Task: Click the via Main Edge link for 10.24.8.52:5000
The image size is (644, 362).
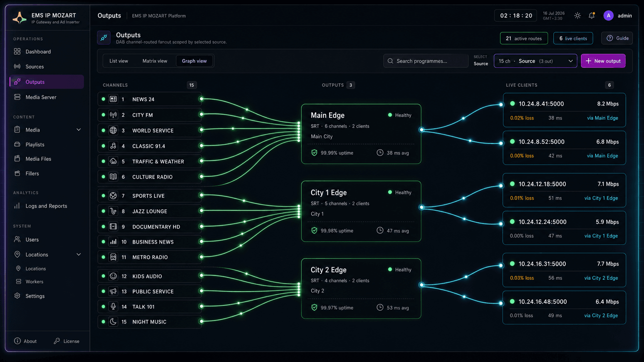Action: pos(602,156)
